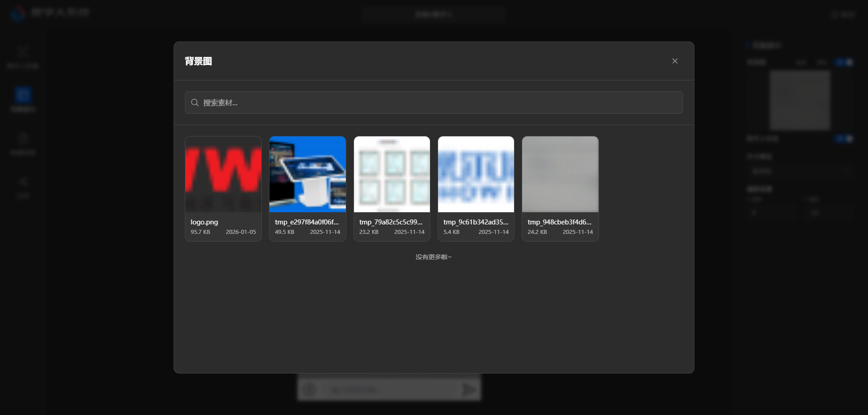
Task: Pick the tmp_79a82c5c5c99 grid image
Action: [x=392, y=174]
